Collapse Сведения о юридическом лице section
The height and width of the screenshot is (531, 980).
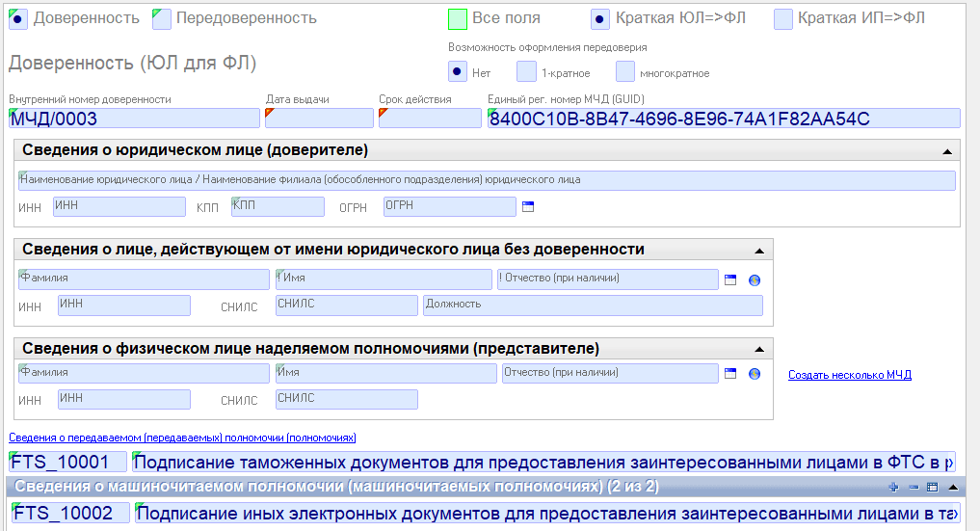tap(947, 151)
